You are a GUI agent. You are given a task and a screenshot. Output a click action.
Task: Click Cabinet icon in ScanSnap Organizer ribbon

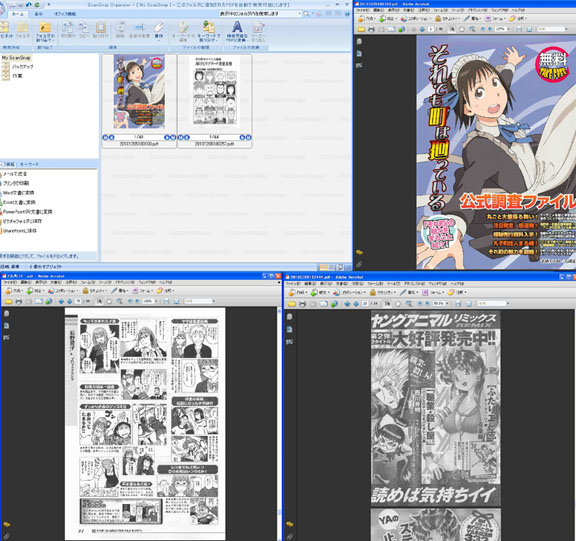[x=4, y=27]
